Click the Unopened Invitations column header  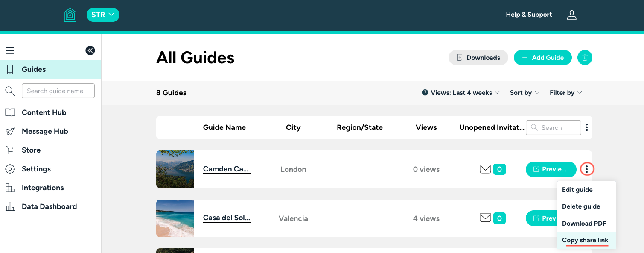coord(492,127)
